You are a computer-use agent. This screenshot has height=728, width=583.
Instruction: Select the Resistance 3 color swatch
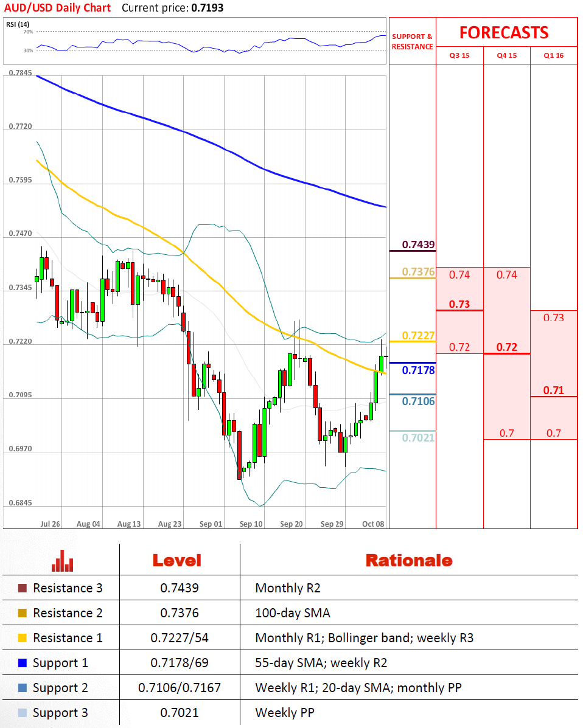(x=23, y=588)
